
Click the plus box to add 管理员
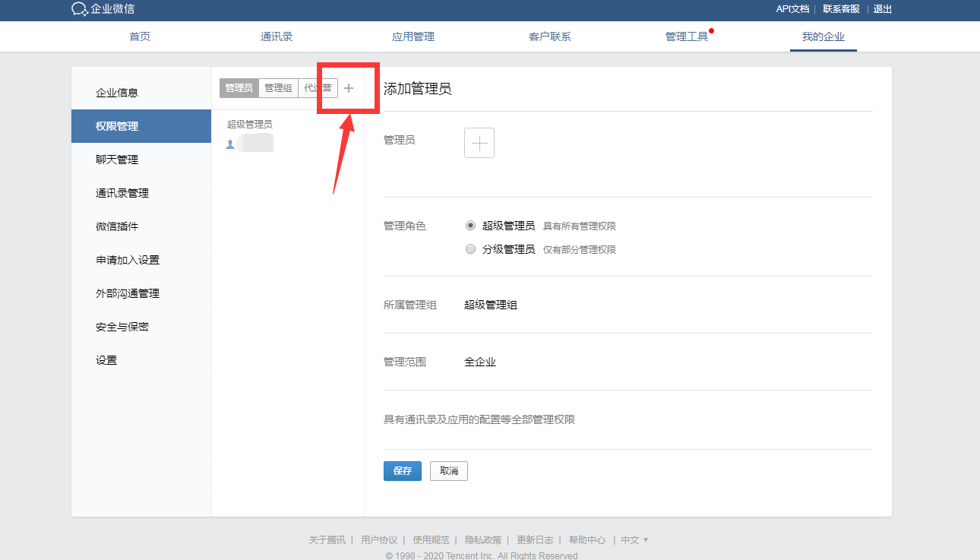click(x=479, y=143)
